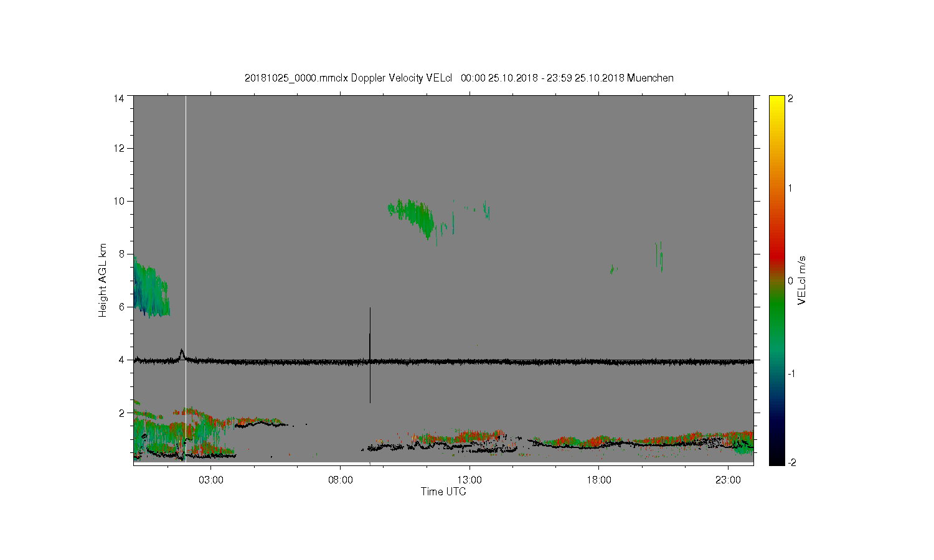Click the colorbar label 1
The width and height of the screenshot is (934, 560).
791,189
